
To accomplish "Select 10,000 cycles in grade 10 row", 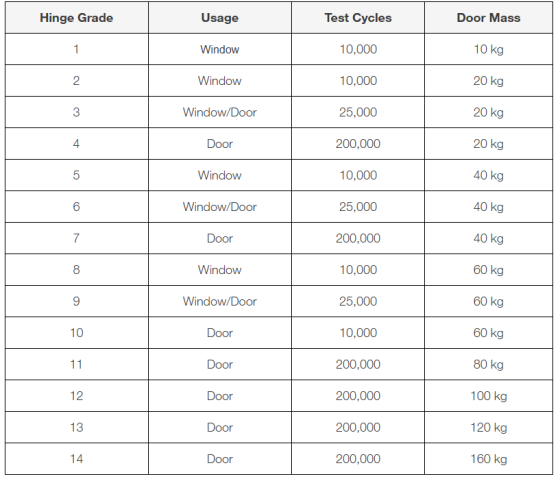I will 358,333.
